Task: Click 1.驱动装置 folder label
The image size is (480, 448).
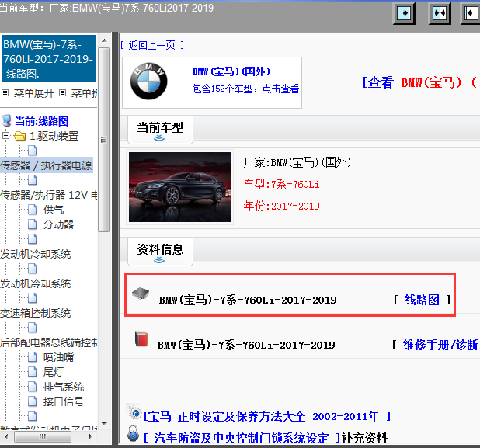Action: click(x=54, y=136)
